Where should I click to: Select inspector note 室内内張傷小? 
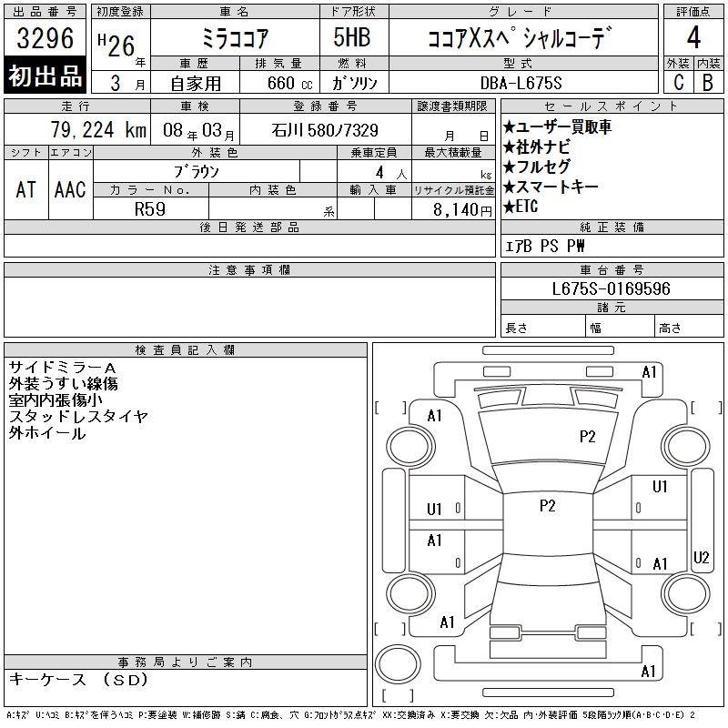tap(56, 400)
